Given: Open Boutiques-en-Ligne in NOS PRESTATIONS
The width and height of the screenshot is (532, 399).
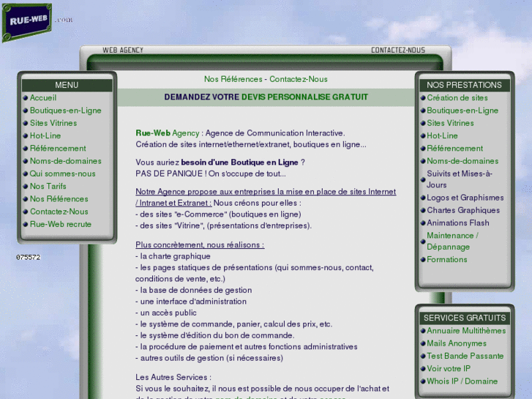Looking at the screenshot, I should pyautogui.click(x=462, y=111).
